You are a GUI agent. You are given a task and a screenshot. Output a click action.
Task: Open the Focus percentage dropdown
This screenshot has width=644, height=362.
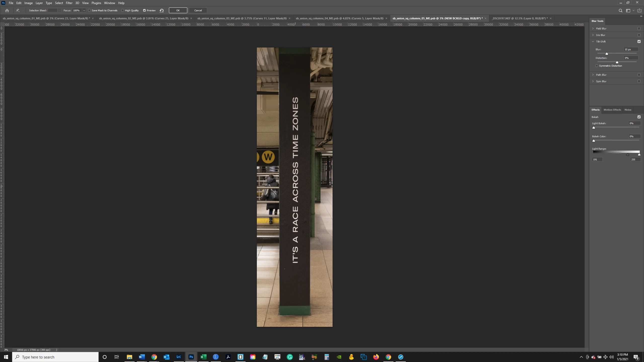point(84,11)
